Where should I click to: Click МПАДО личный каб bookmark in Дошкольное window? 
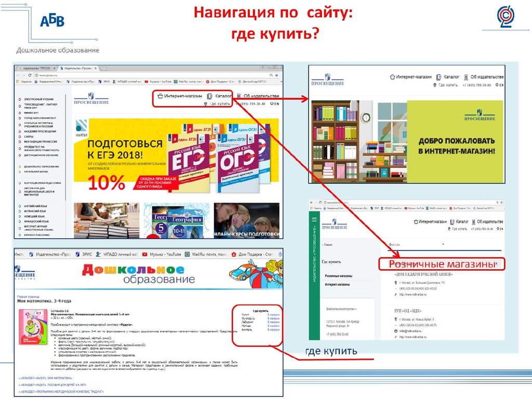[x=117, y=254]
